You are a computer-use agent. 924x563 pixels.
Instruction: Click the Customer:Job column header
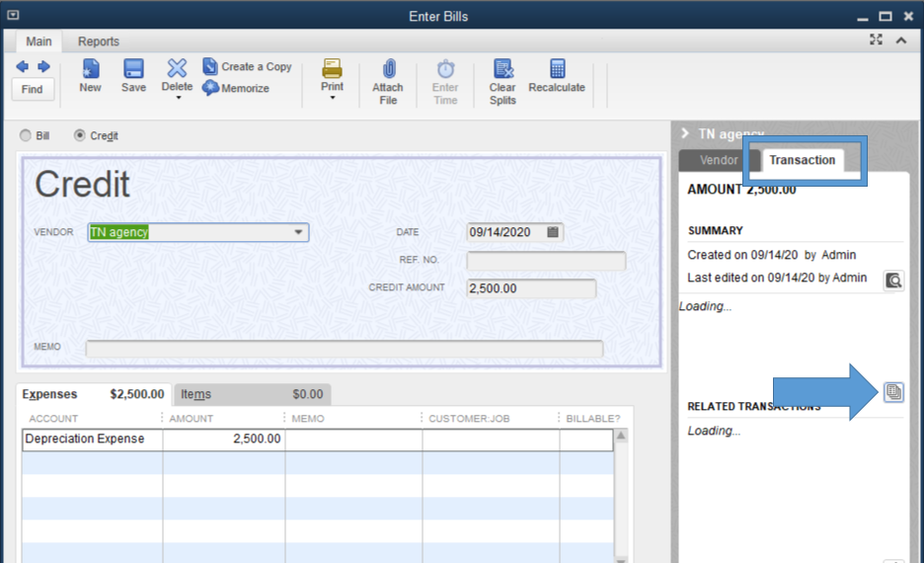(469, 419)
